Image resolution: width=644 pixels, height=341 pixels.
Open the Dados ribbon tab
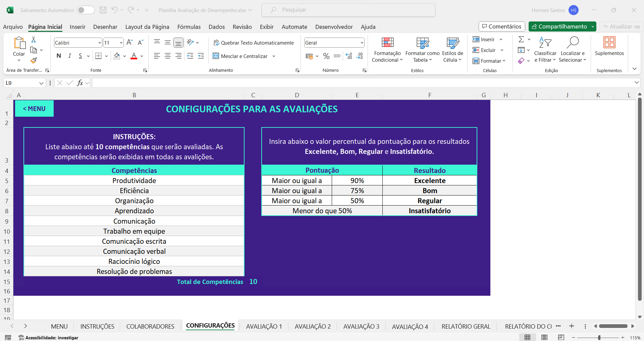(217, 27)
